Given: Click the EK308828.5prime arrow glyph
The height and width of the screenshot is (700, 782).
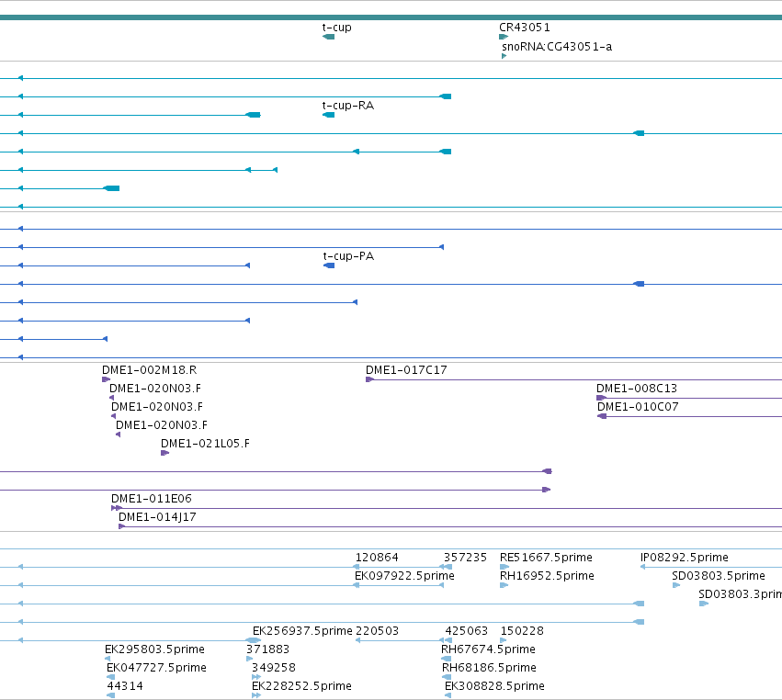Looking at the screenshot, I should click(448, 695).
